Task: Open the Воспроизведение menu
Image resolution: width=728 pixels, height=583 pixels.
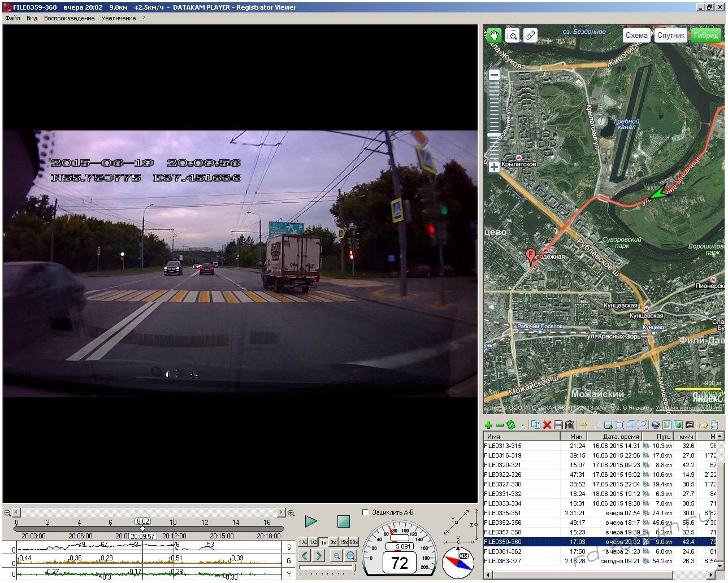Action: [x=69, y=18]
